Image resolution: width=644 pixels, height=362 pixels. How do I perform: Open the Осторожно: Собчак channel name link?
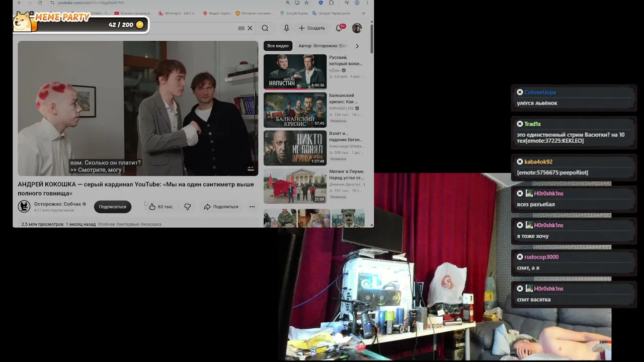click(57, 204)
